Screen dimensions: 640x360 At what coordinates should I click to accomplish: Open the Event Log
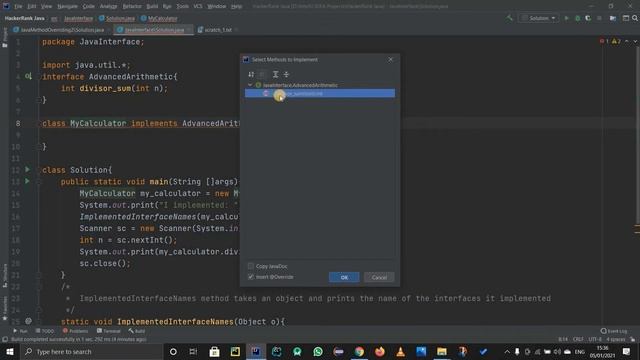[614, 331]
